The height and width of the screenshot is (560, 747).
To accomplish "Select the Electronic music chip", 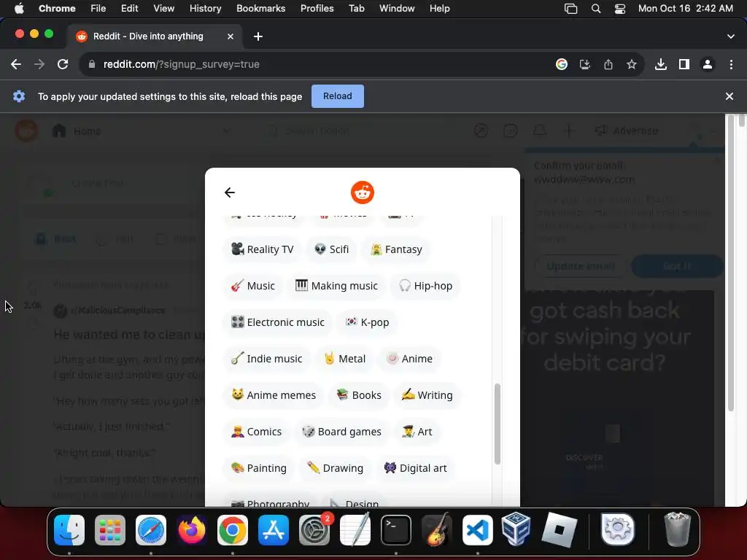I will (277, 322).
